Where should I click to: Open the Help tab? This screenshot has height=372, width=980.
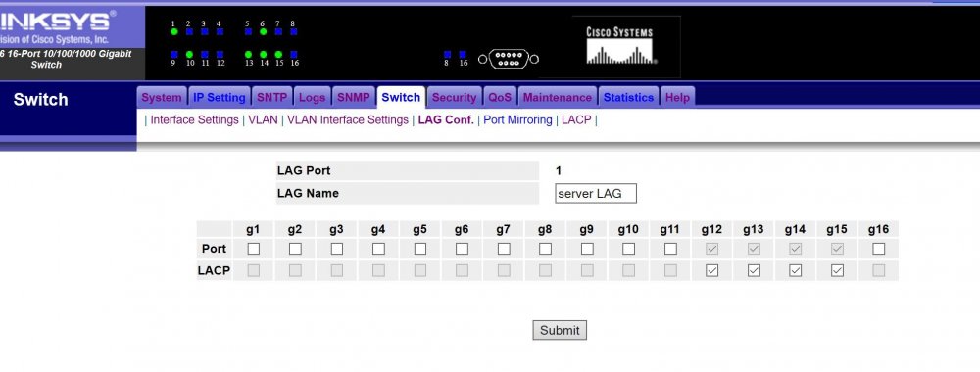(x=677, y=97)
